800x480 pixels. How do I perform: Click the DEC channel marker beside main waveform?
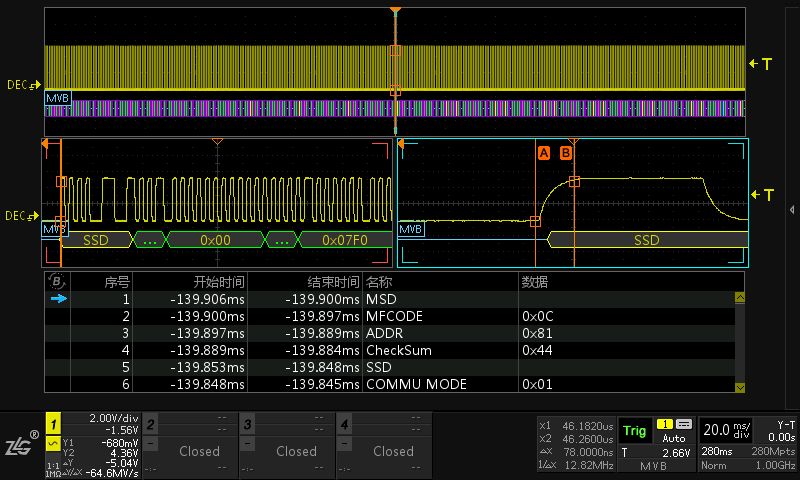pos(23,85)
